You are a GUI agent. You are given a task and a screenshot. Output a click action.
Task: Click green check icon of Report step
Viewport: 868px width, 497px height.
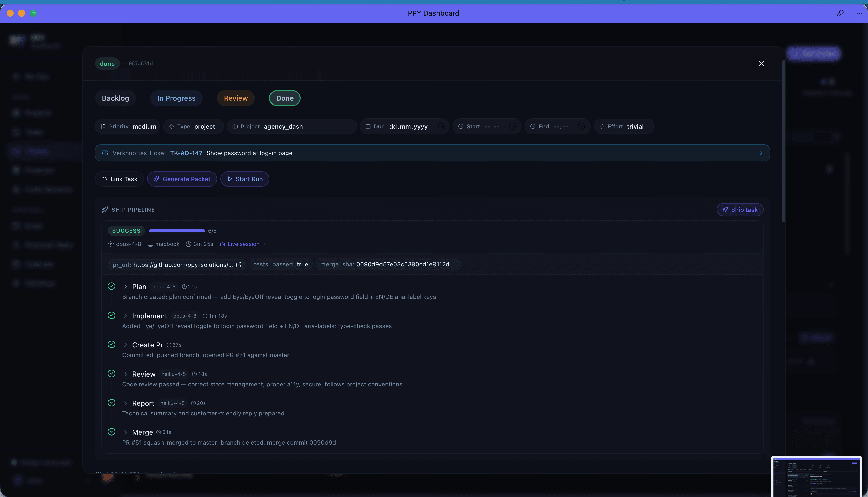pos(111,403)
